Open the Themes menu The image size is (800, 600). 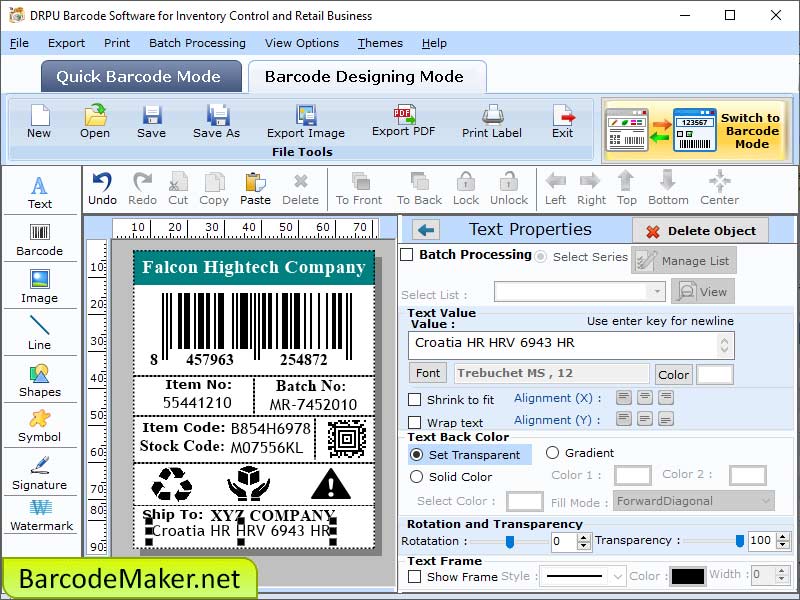pyautogui.click(x=379, y=43)
